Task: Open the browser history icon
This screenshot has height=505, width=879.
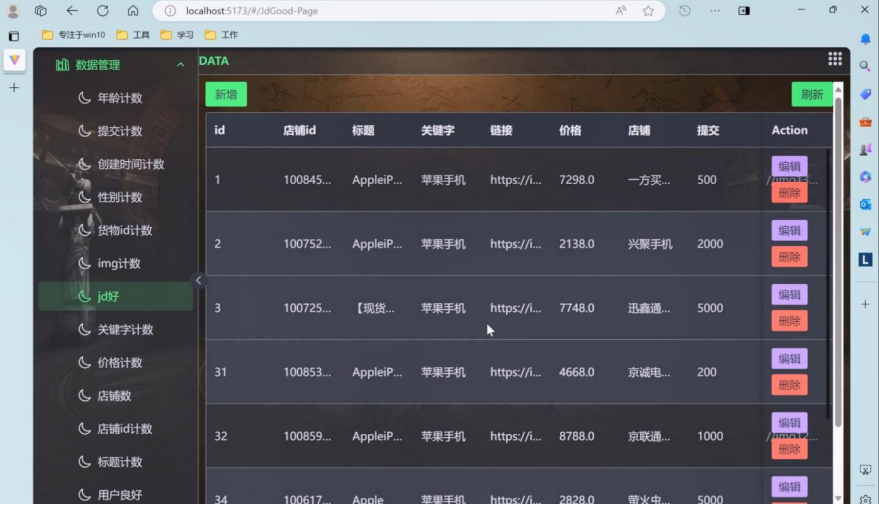Action: (684, 11)
